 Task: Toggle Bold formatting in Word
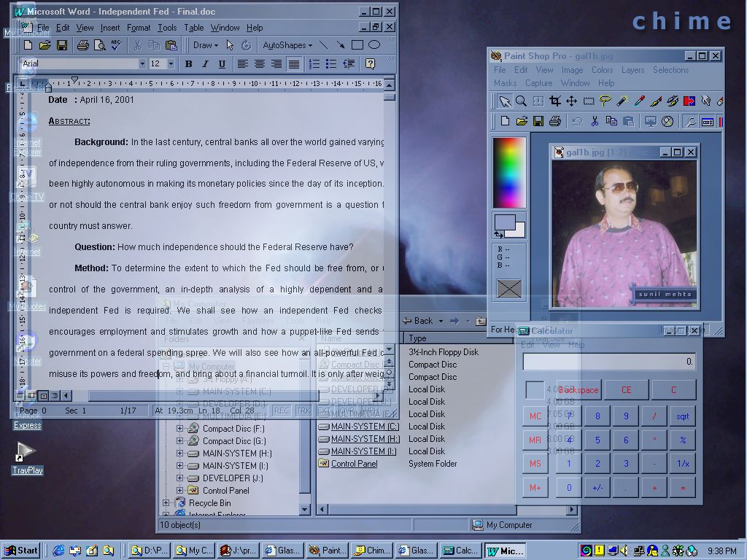188,64
